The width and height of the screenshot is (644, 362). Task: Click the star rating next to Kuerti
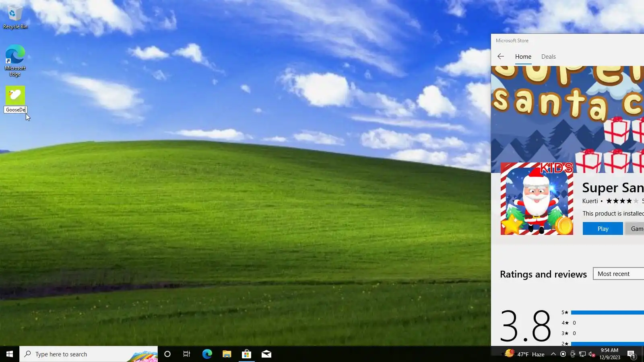[622, 201]
